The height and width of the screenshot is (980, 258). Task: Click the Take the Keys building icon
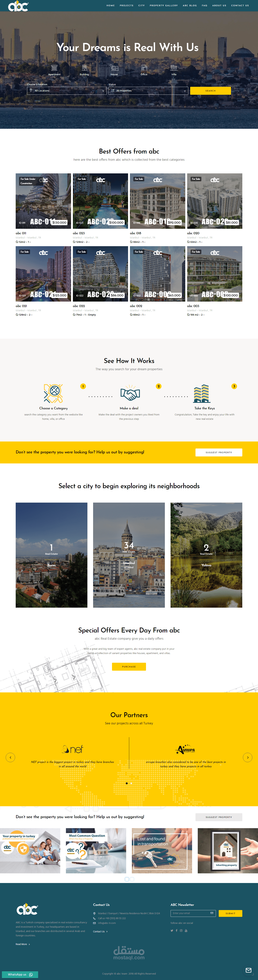[202, 393]
